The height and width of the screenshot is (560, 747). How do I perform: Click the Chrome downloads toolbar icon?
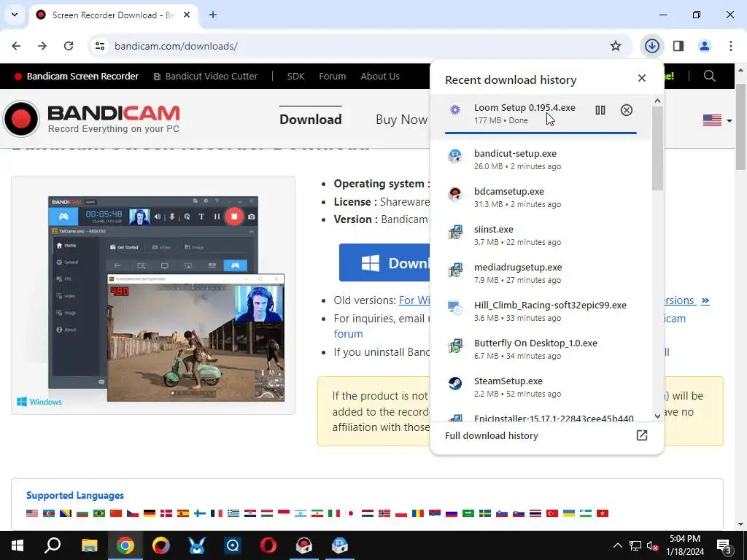tap(651, 46)
